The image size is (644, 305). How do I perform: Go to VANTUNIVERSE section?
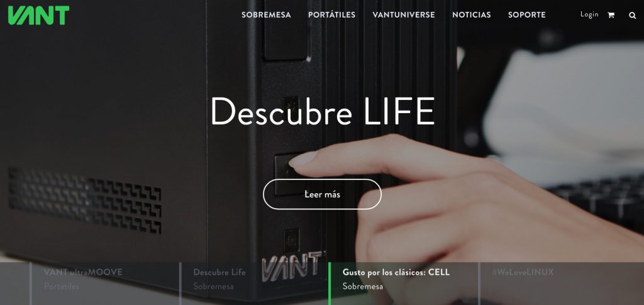[404, 14]
